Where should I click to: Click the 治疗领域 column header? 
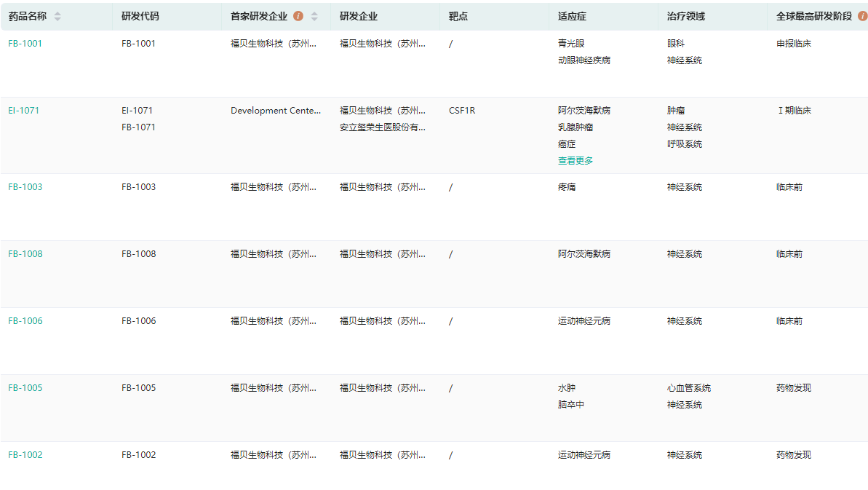pos(685,16)
